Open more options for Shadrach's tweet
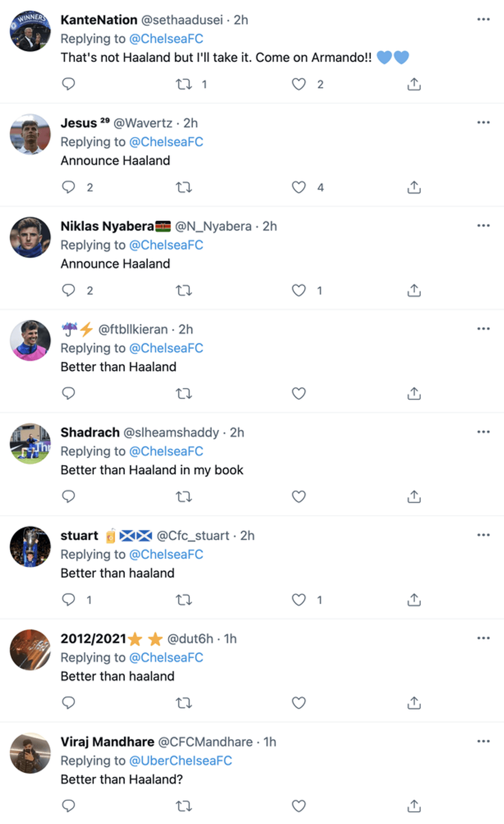The width and height of the screenshot is (504, 824). pos(483,432)
